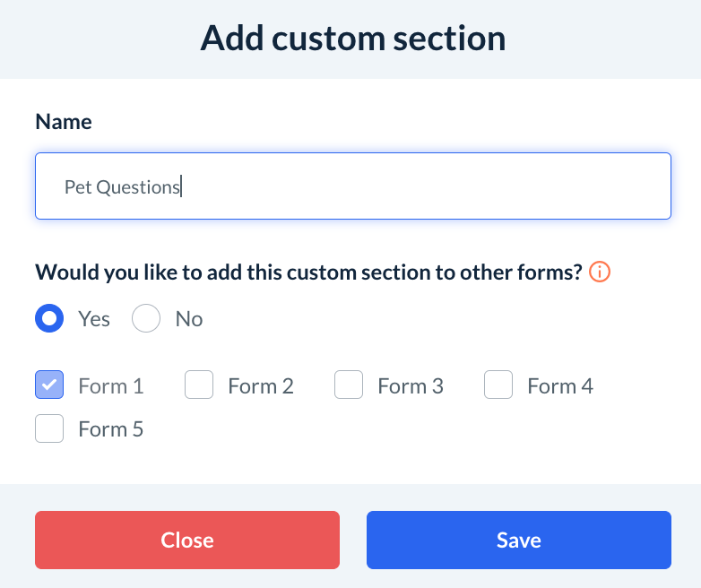Click the Form 5 label text
This screenshot has height=588, width=701.
click(x=111, y=429)
